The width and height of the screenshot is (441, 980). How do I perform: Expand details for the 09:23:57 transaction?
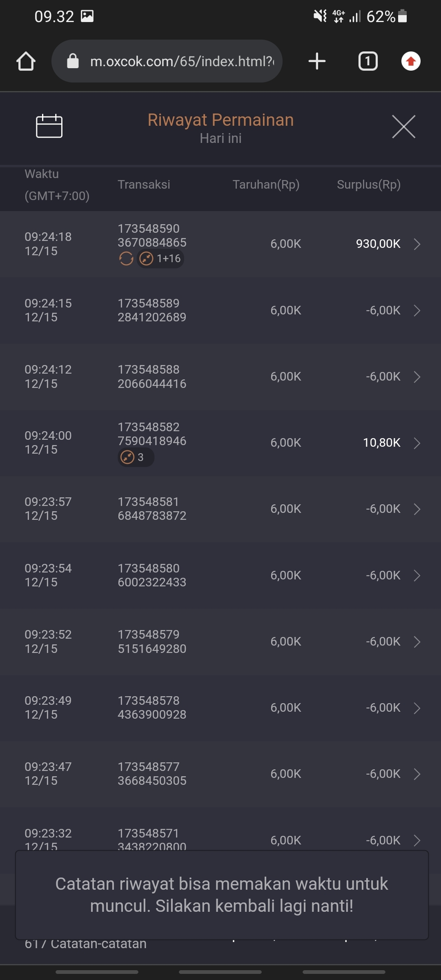coord(417,509)
